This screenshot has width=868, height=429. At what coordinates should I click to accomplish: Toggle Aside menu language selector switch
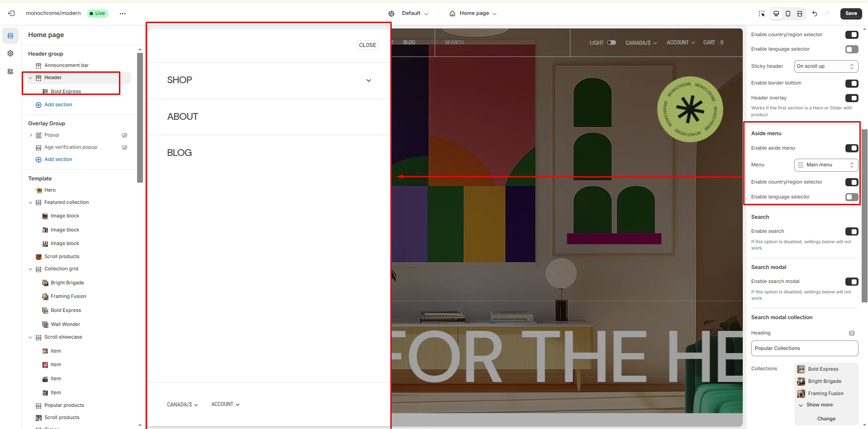(x=852, y=197)
